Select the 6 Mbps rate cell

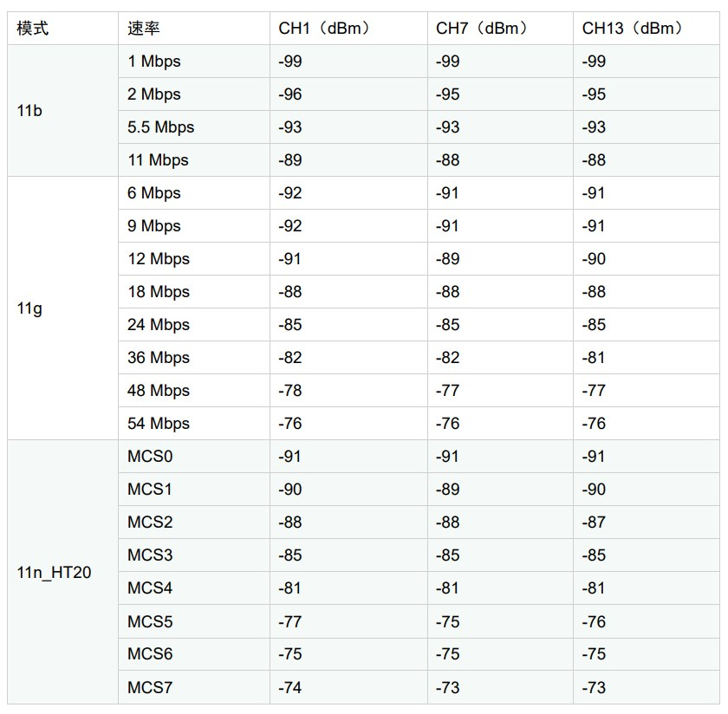coord(194,193)
